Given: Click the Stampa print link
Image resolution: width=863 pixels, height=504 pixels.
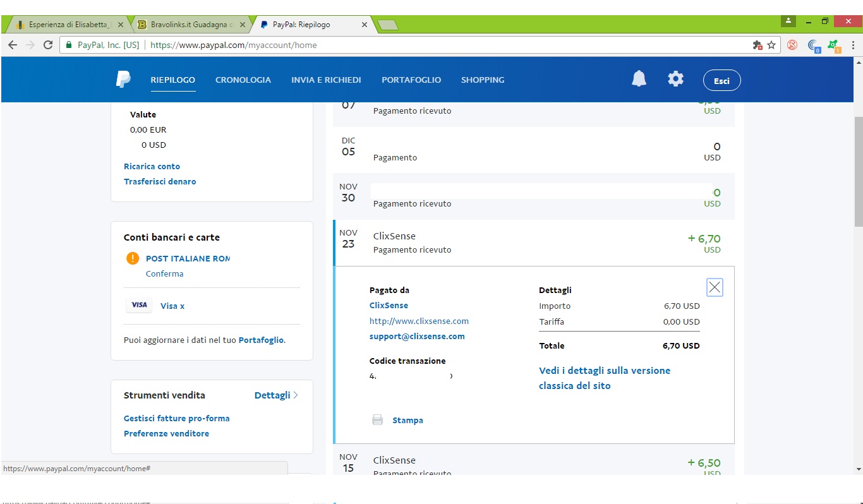Looking at the screenshot, I should click(407, 420).
